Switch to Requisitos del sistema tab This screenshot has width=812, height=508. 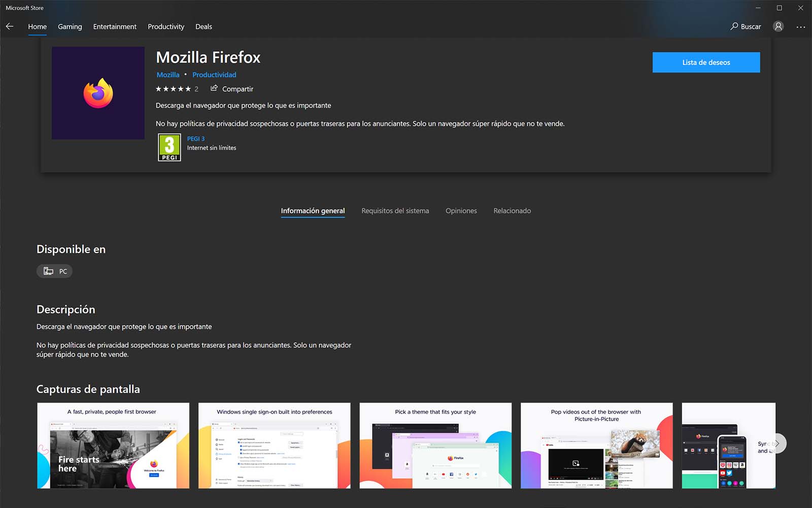tap(395, 211)
